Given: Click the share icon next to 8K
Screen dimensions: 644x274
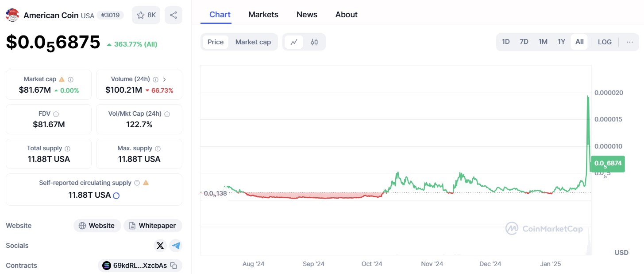Looking at the screenshot, I should click(174, 15).
